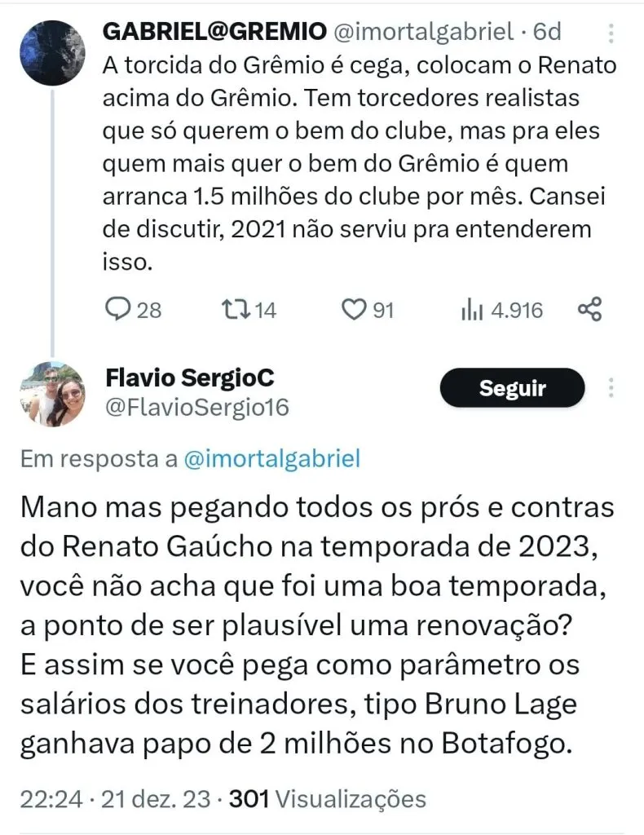Open the @FlavioSergio16 handle
This screenshot has width=644, height=835.
[x=197, y=407]
